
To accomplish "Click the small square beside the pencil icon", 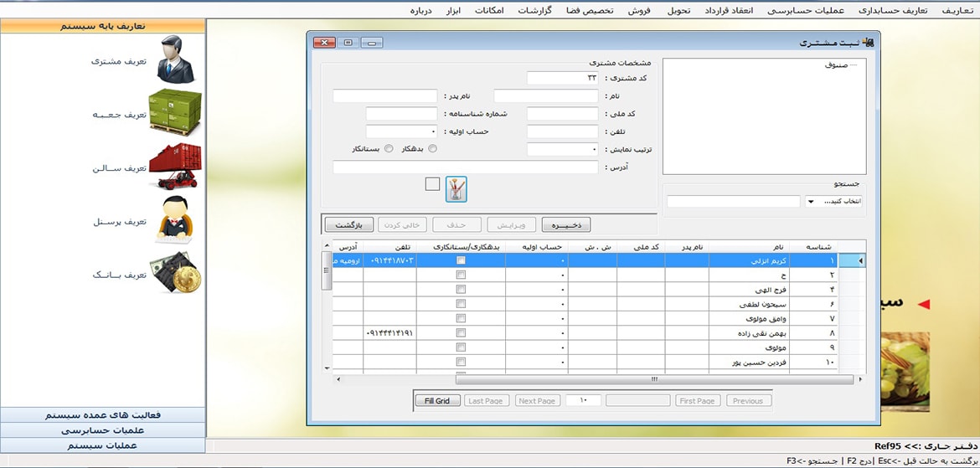I will click(x=432, y=184).
